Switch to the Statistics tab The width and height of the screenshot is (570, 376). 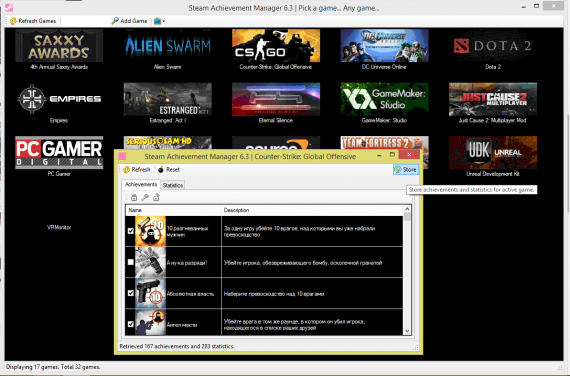click(173, 185)
